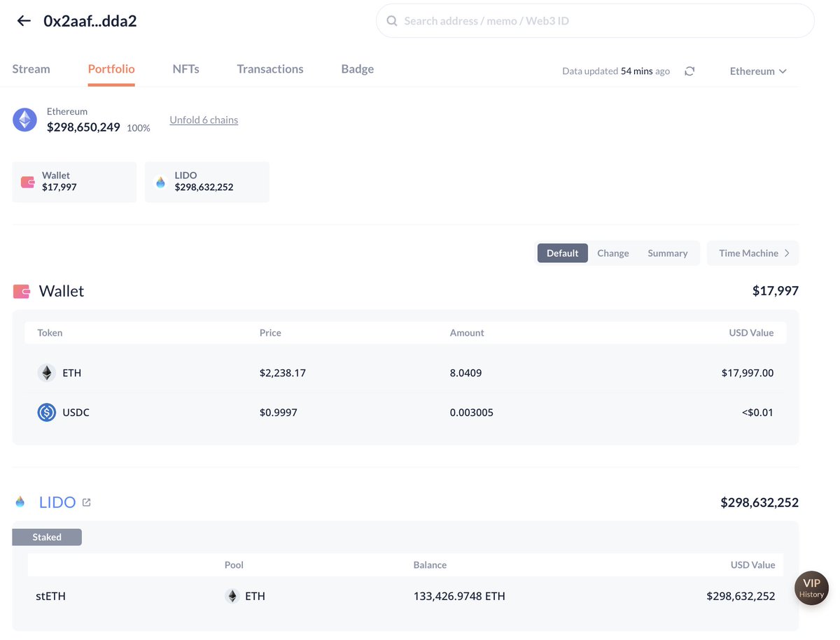This screenshot has width=840, height=640.
Task: Click the USDC price $0.9997
Action: 279,413
